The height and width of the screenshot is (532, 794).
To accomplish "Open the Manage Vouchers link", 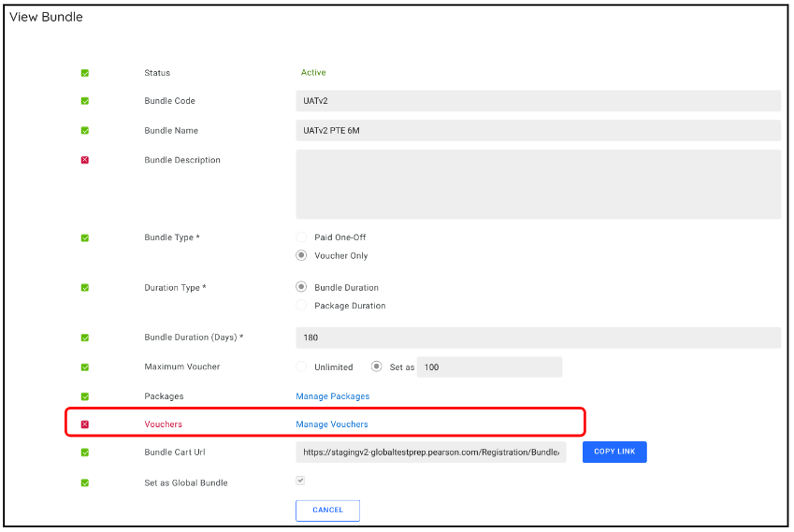I will [332, 424].
